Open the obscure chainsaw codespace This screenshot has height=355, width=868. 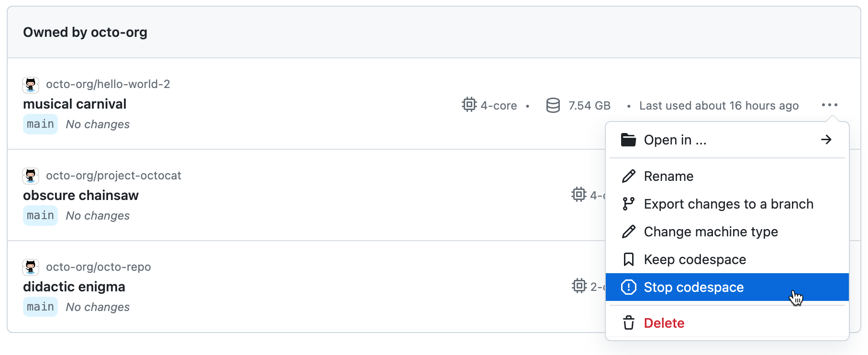(81, 195)
